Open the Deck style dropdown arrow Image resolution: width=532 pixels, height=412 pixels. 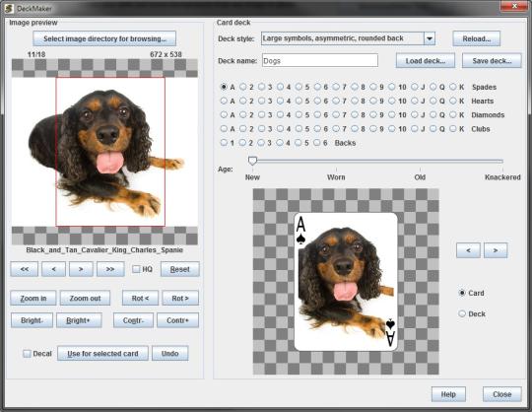pyautogui.click(x=430, y=38)
